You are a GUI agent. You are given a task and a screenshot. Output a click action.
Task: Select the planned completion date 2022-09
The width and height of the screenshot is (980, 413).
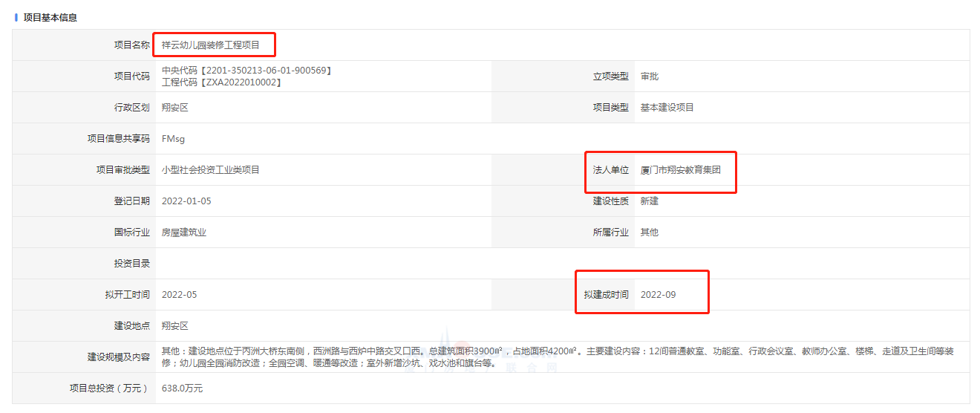pyautogui.click(x=658, y=295)
